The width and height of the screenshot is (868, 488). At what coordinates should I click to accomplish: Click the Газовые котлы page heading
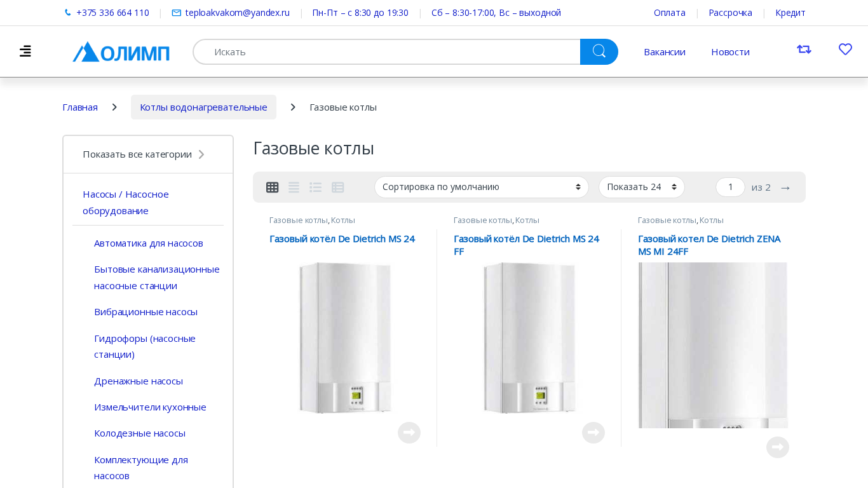click(x=314, y=149)
